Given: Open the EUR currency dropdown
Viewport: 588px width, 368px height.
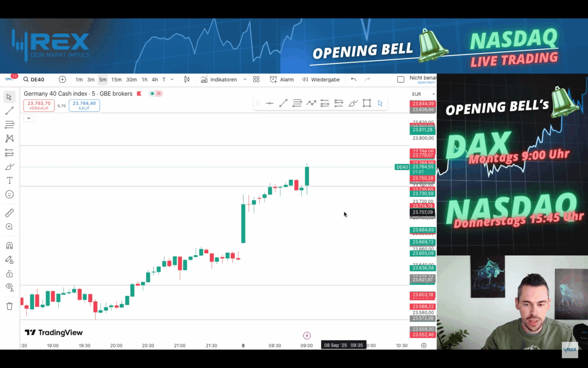Looking at the screenshot, I should [423, 94].
